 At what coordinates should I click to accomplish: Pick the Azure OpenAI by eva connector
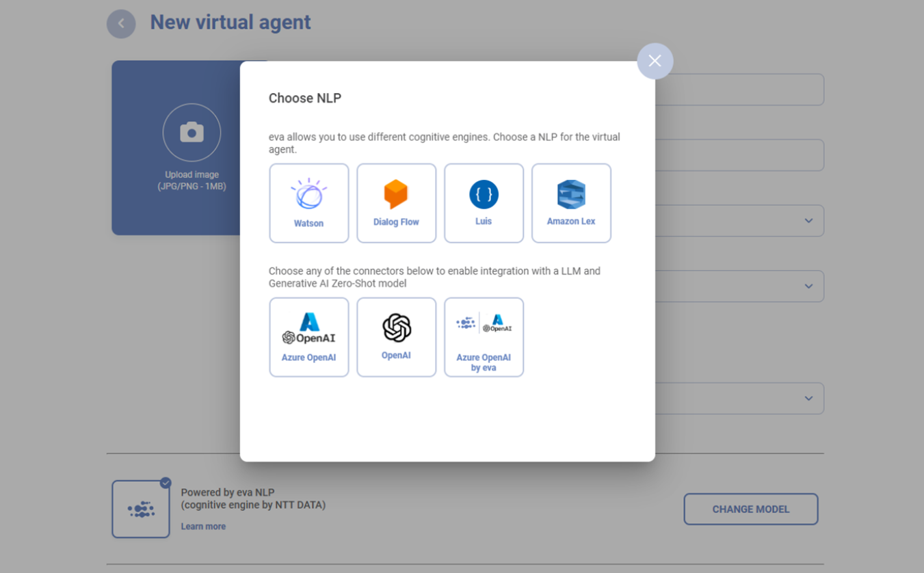point(484,337)
